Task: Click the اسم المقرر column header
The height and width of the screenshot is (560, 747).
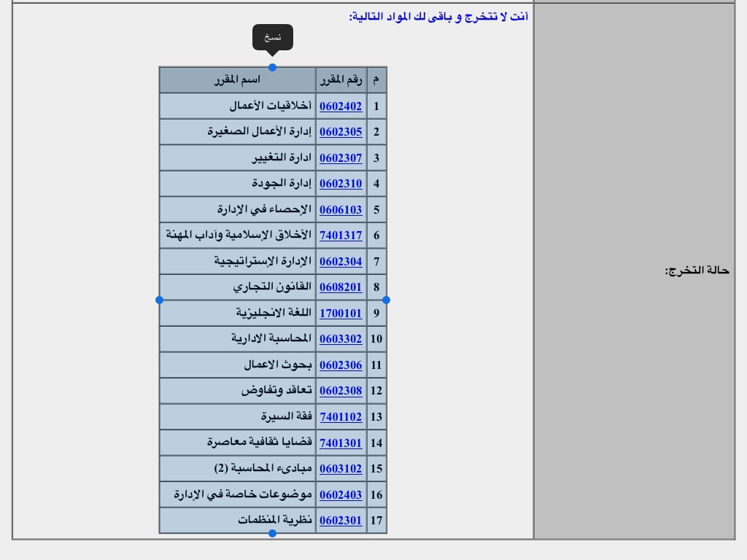Action: [237, 79]
